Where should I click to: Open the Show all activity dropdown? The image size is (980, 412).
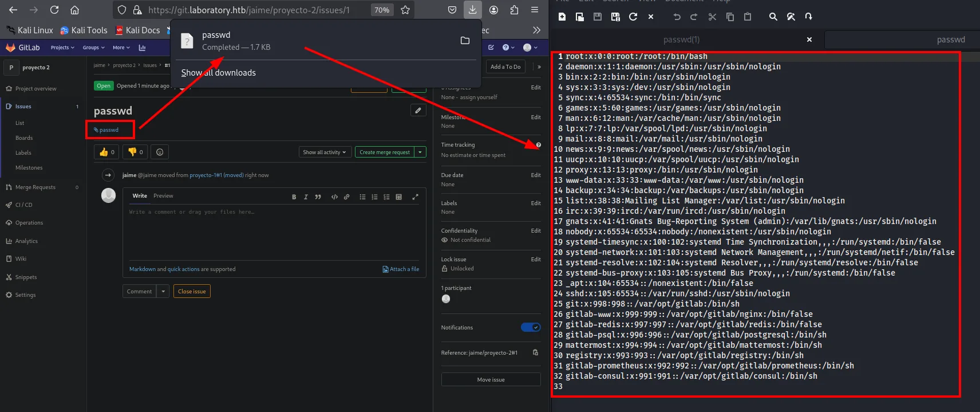(x=325, y=152)
